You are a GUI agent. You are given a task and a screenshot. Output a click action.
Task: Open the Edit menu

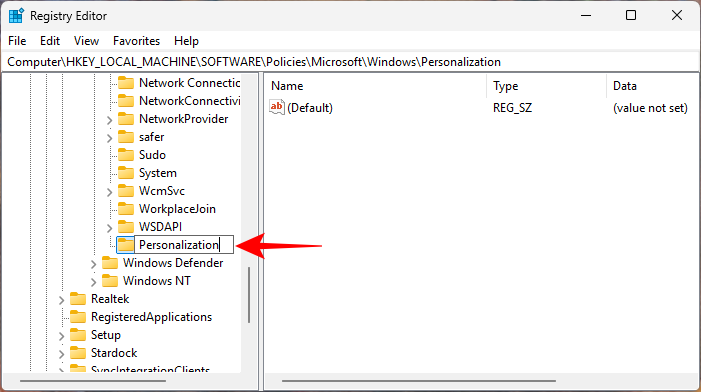[x=50, y=41]
